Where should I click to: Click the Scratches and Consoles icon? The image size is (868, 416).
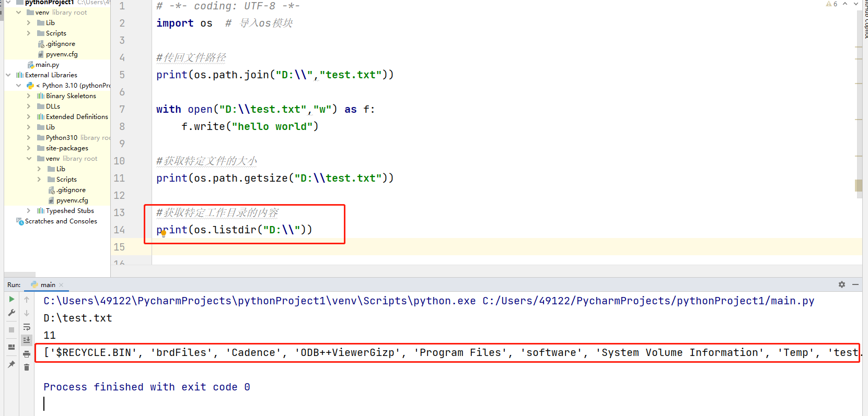point(20,221)
